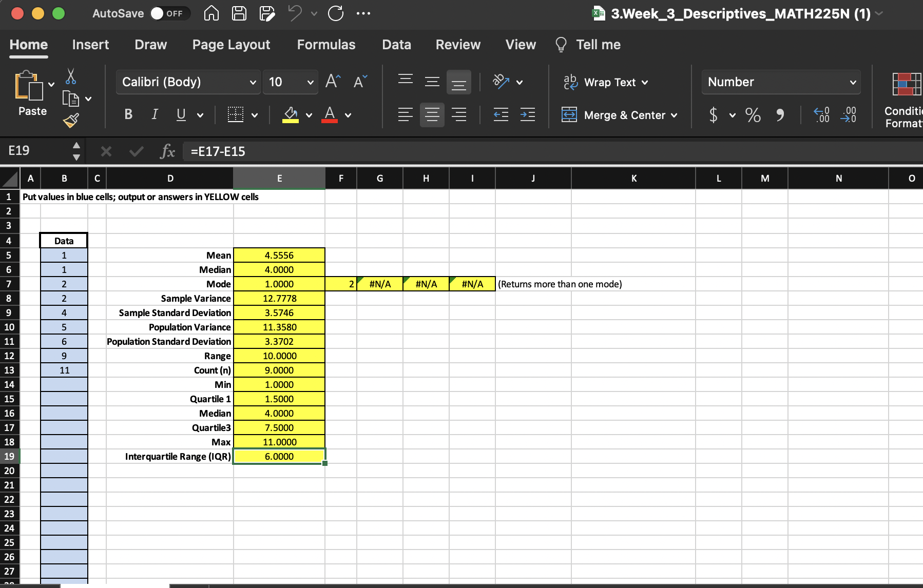Select column K header
The height and width of the screenshot is (588, 923).
633,179
